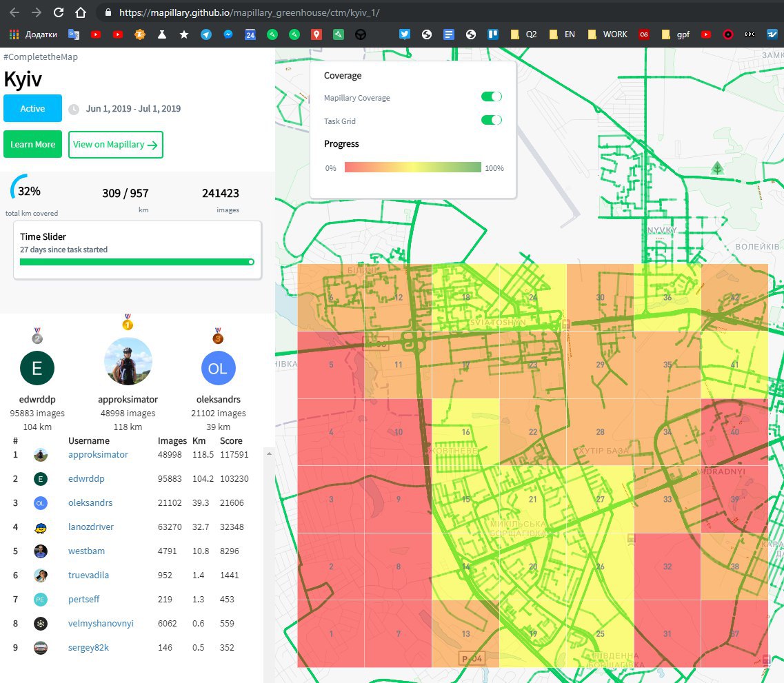Click the Images column header
The width and height of the screenshot is (784, 683).
click(x=172, y=440)
